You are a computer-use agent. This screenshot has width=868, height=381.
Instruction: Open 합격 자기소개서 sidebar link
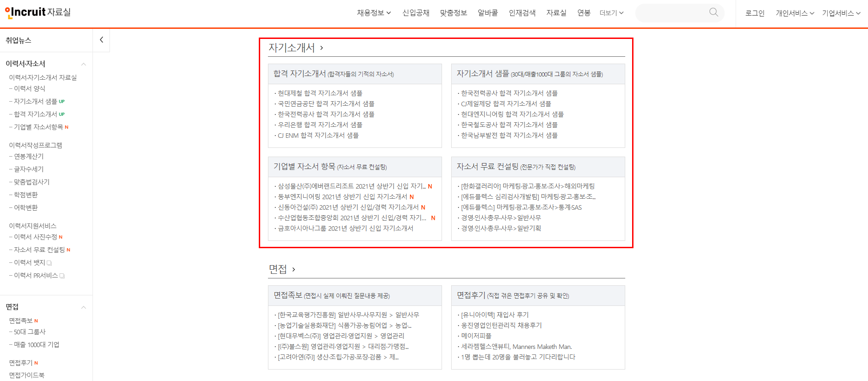point(35,114)
